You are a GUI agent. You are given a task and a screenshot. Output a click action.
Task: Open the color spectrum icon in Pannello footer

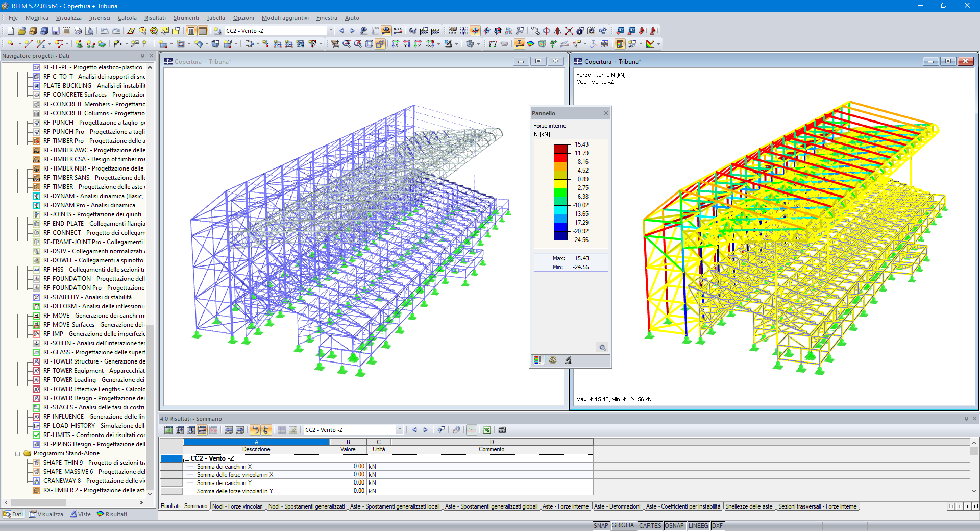point(537,360)
